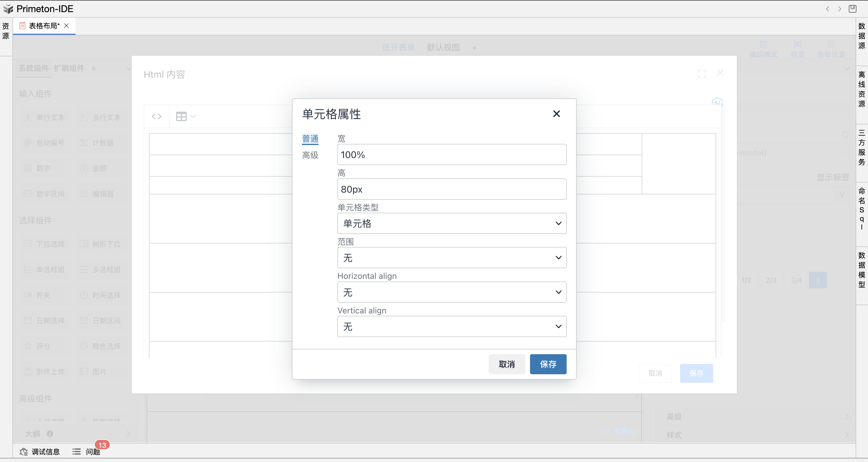Close the 表格布局 editor tab
This screenshot has width=868, height=462.
coord(66,26)
